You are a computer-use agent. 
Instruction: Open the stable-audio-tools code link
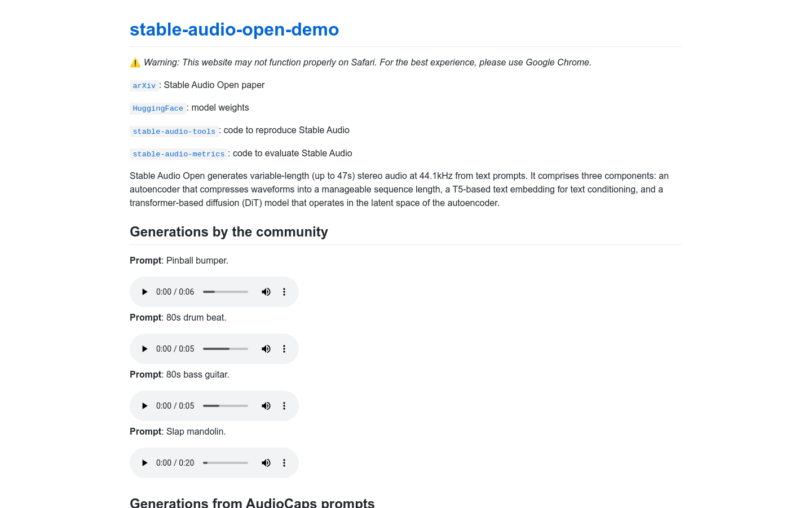coord(174,132)
